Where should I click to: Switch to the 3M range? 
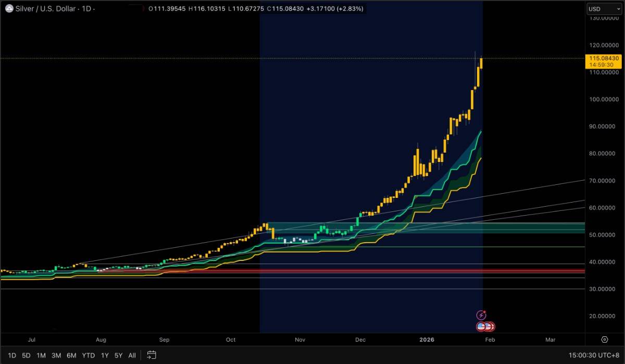click(56, 356)
